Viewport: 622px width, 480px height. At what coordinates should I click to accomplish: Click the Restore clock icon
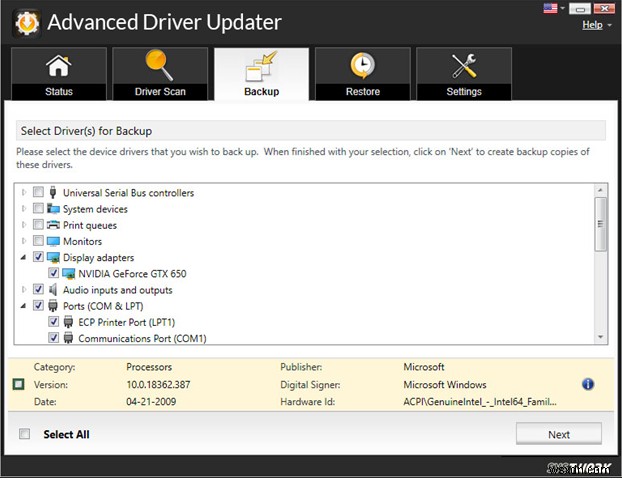pyautogui.click(x=362, y=66)
